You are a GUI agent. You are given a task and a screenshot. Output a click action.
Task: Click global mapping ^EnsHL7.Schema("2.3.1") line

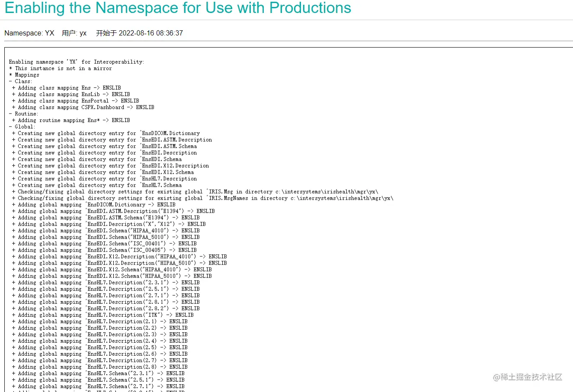98,373
